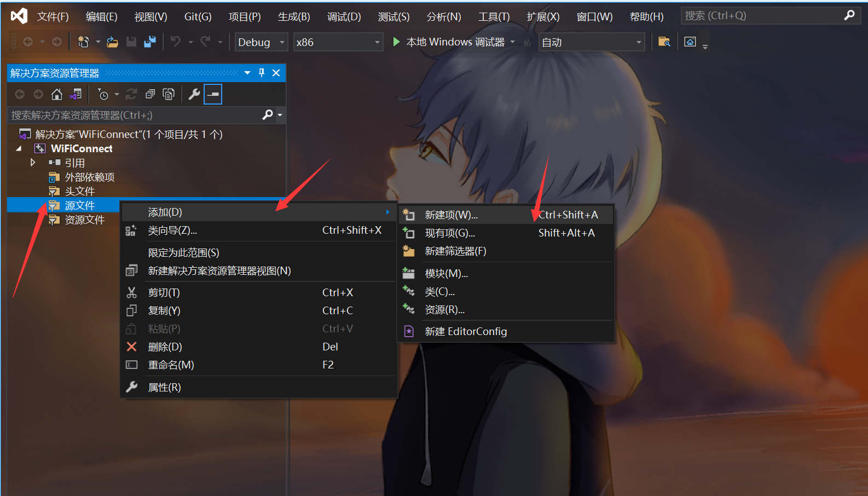Select the 资源文件 folder in the tree
The image size is (868, 496).
coord(85,220)
